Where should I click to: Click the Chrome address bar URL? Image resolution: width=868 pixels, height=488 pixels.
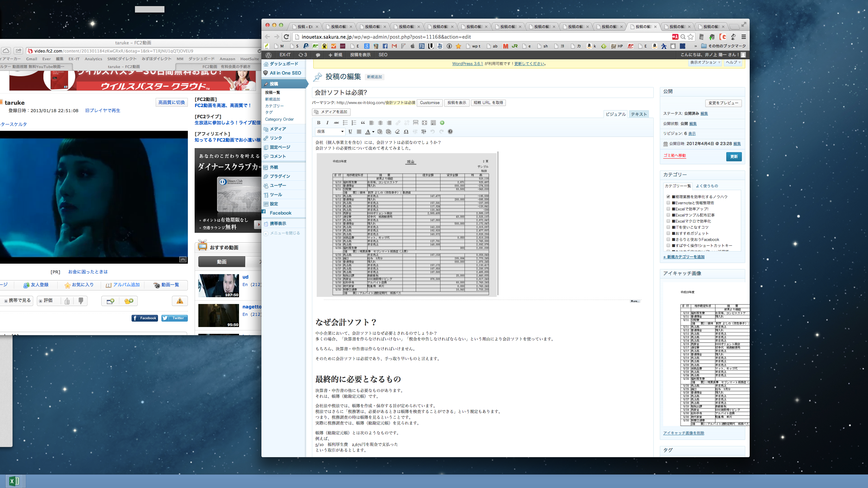(386, 37)
